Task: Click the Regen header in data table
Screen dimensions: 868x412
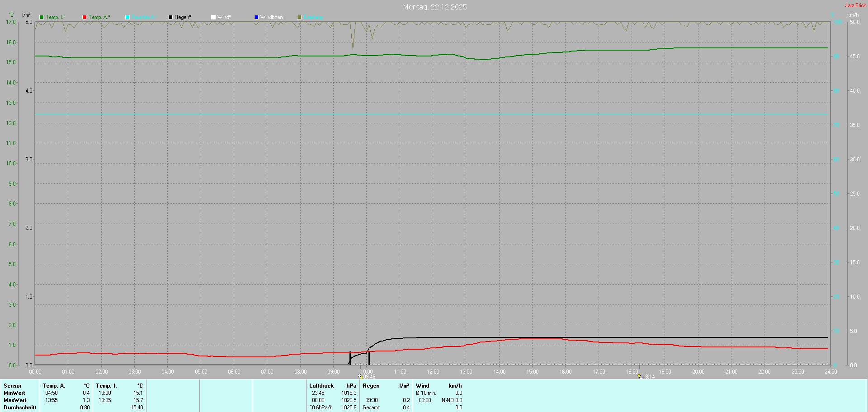Action: pos(371,386)
